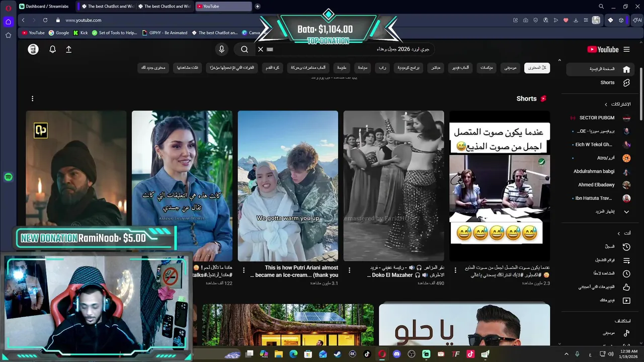Open Opera Easy Setup sliders icon

pos(586,20)
